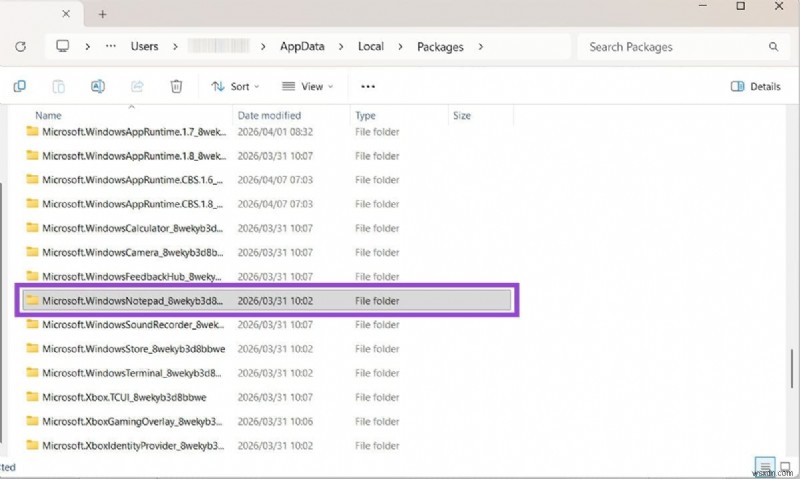Click the Share toolbar icon
This screenshot has height=479, width=800.
[137, 86]
